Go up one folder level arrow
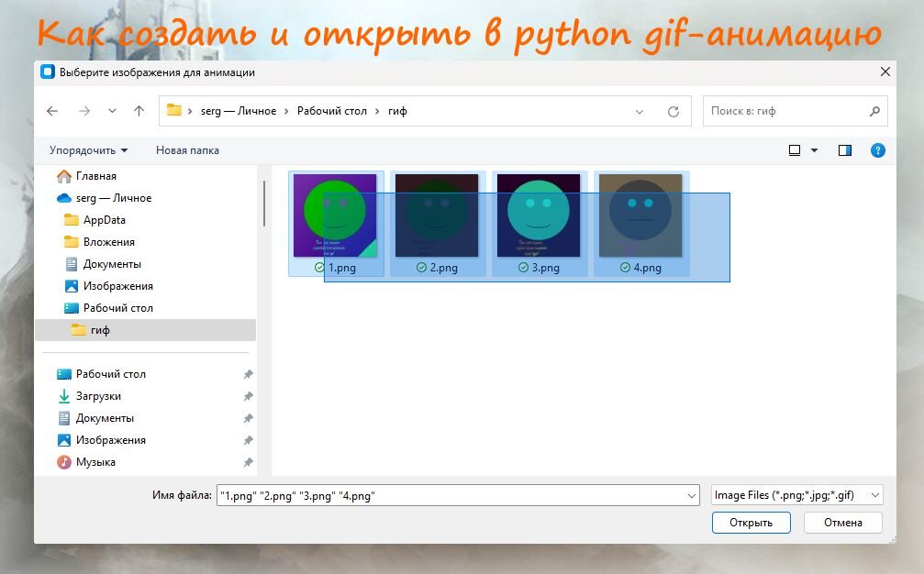 click(139, 111)
